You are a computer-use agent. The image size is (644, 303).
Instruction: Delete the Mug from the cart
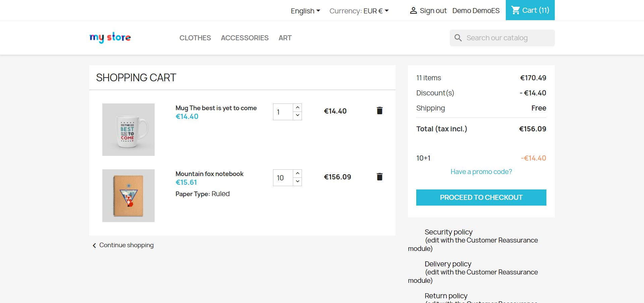coord(379,111)
